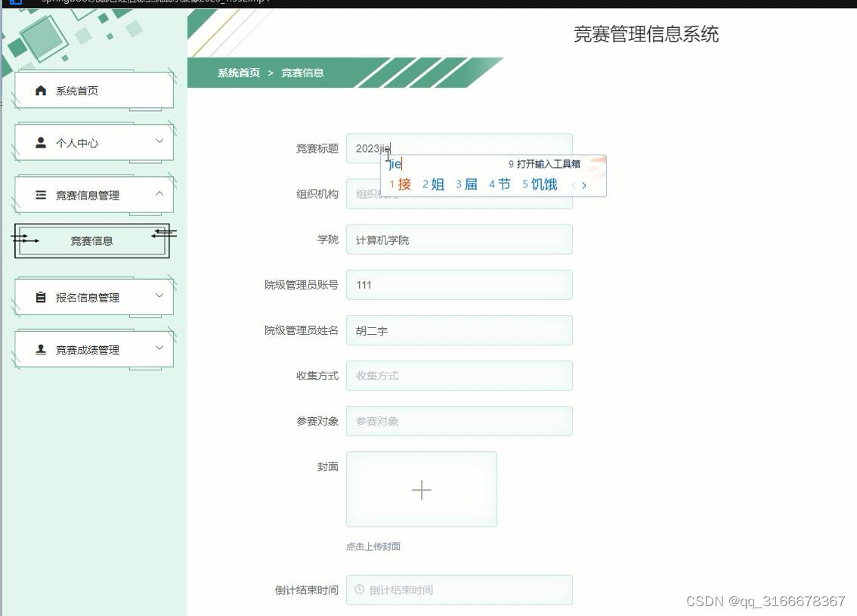Click the next arrow in IME candidate list
This screenshot has height=616, width=857.
click(585, 184)
